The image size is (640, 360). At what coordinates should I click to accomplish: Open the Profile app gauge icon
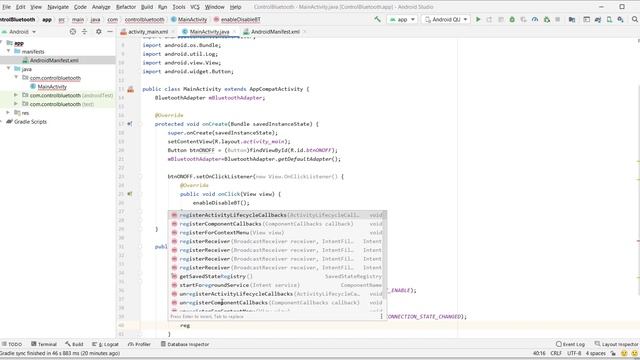[x=535, y=19]
